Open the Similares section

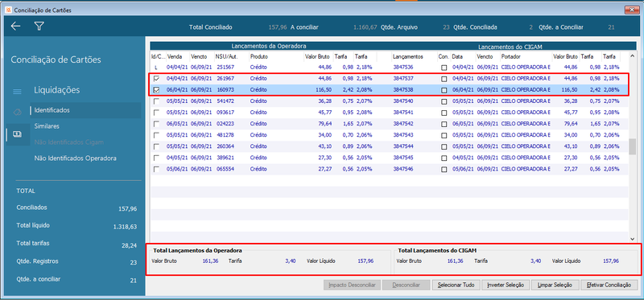[47, 126]
